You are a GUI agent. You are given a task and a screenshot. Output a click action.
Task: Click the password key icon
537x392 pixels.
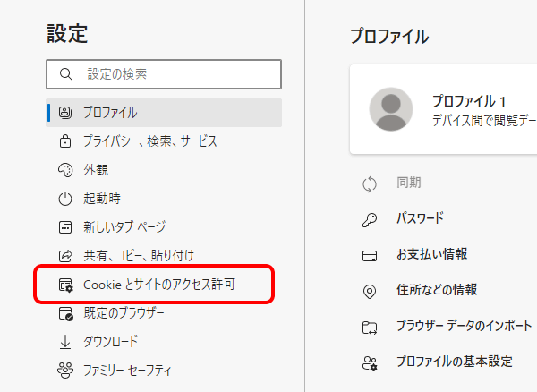[370, 220]
